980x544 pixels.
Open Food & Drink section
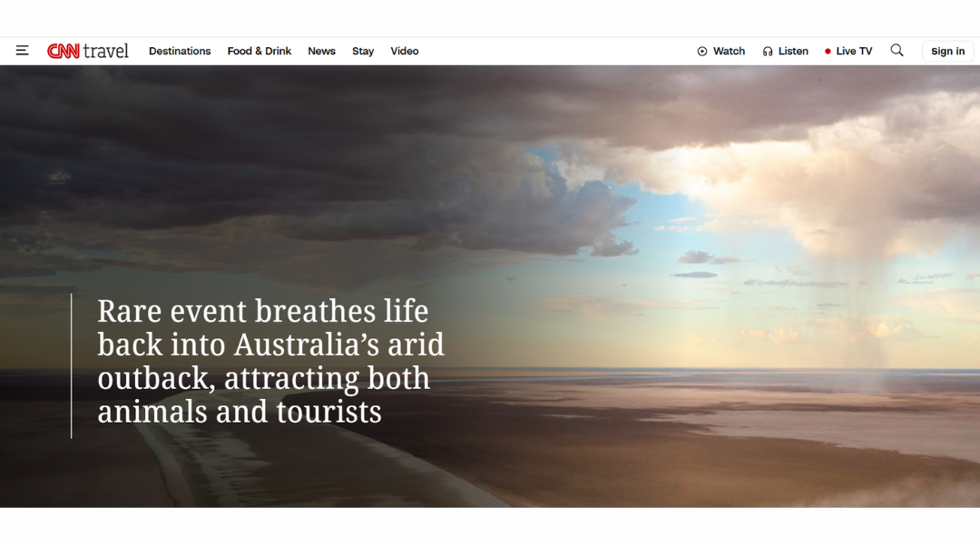259,51
